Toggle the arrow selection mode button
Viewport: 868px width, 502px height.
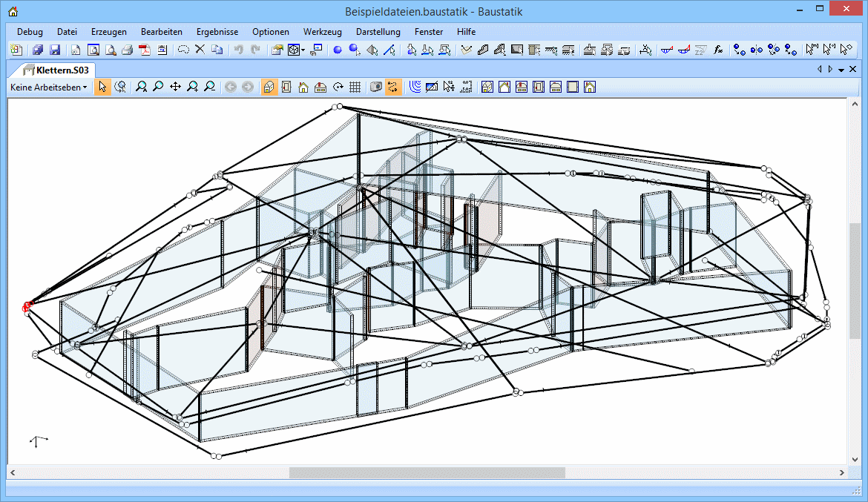(102, 87)
